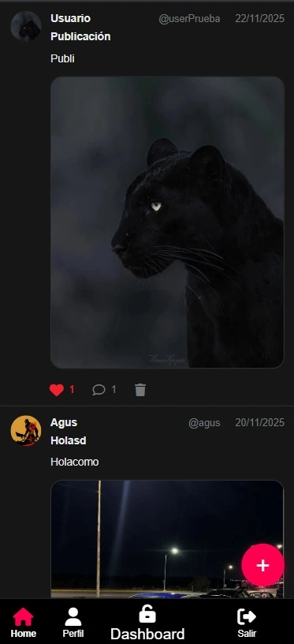
Task: Visit the @userPrueba handle link
Action: tap(189, 19)
